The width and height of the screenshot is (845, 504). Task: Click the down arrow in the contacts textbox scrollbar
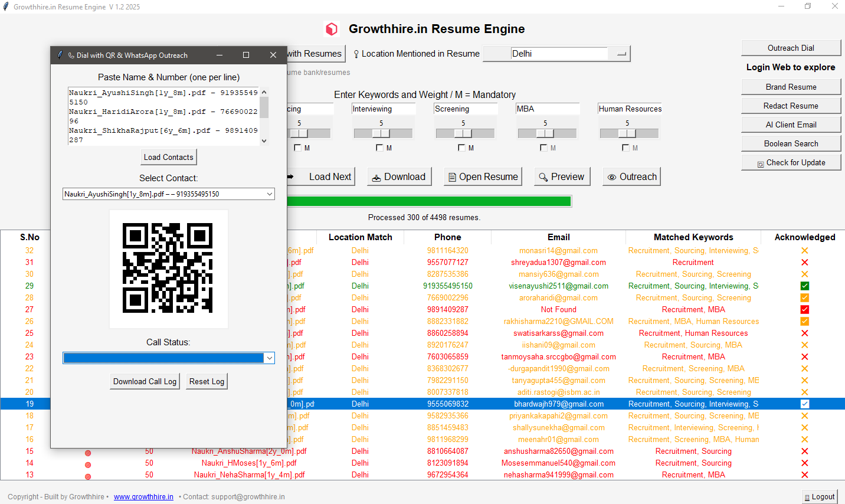pos(264,140)
